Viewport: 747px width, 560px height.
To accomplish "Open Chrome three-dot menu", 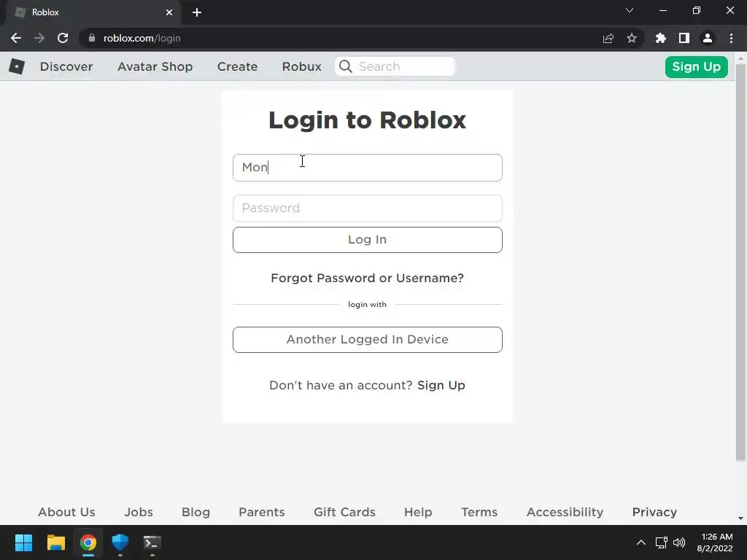I will pyautogui.click(x=731, y=38).
